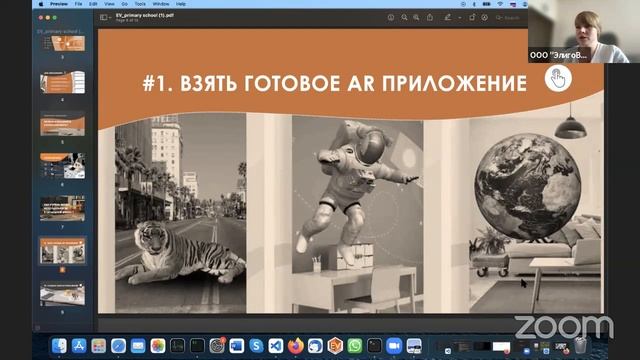Show the Markup toolbar icon
The height and width of the screenshot is (360, 640).
(x=484, y=18)
